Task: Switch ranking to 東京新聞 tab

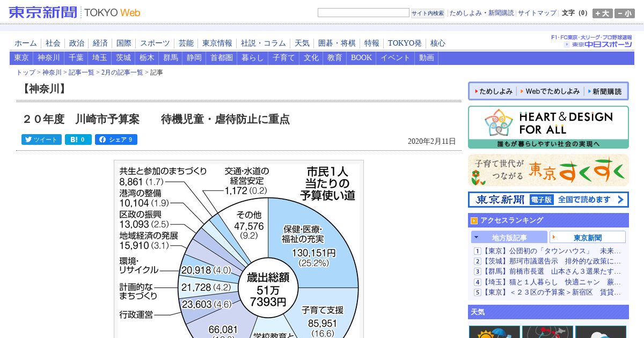Action: (588, 237)
